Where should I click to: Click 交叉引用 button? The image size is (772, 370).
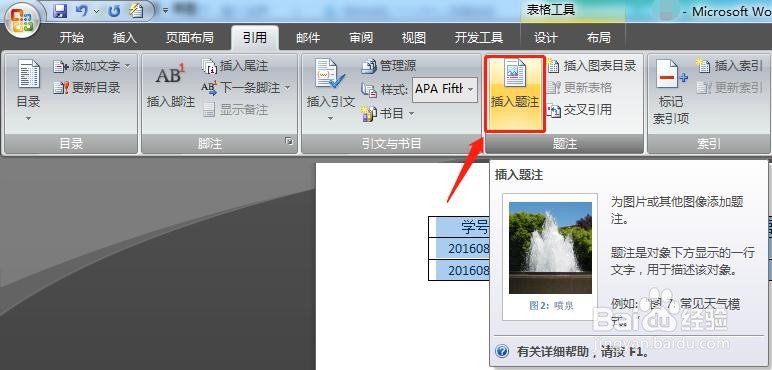579,110
